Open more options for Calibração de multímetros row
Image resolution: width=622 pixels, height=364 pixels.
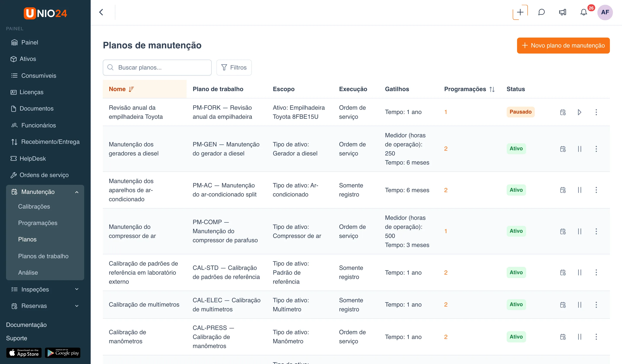596,305
